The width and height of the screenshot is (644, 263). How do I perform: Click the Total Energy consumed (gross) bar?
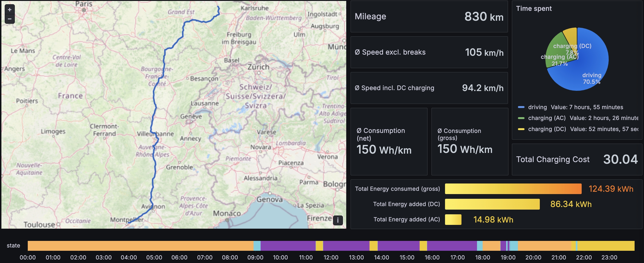[x=513, y=189]
